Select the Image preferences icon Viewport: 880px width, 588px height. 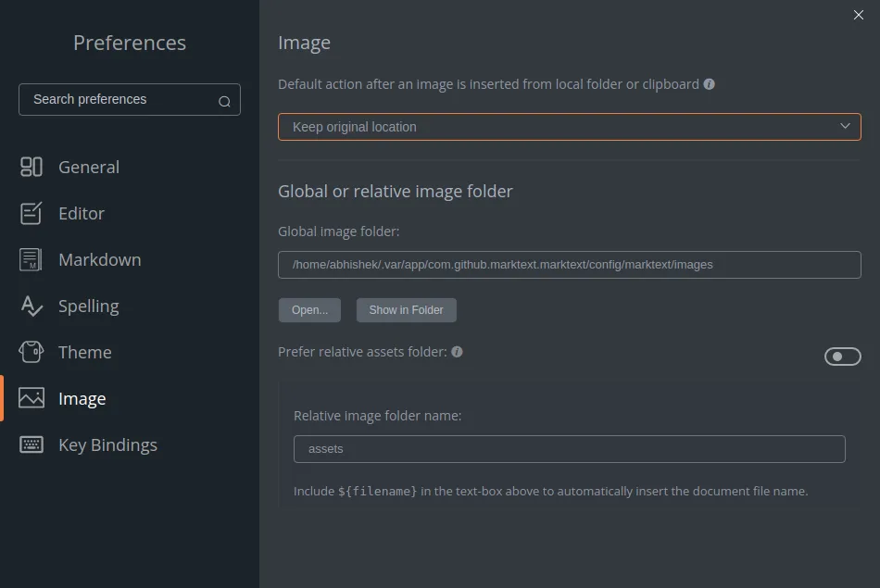tap(31, 398)
